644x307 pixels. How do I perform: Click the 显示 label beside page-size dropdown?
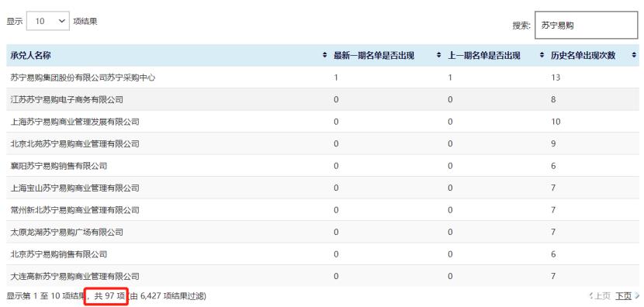tap(15, 22)
